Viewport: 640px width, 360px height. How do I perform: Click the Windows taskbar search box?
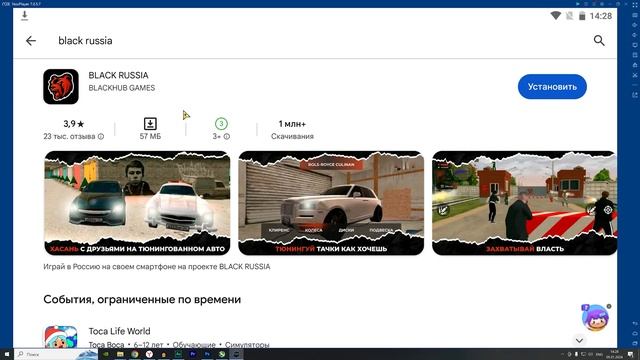pyautogui.click(x=56, y=354)
